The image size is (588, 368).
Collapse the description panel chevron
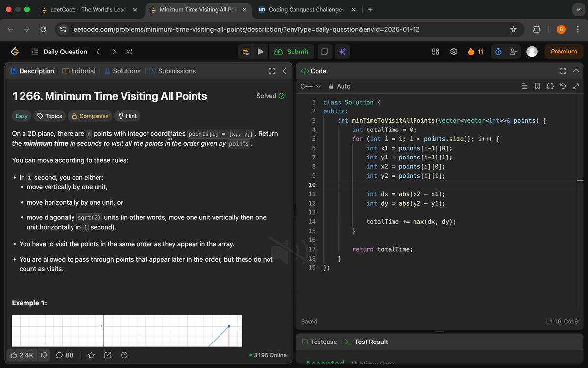pos(285,71)
